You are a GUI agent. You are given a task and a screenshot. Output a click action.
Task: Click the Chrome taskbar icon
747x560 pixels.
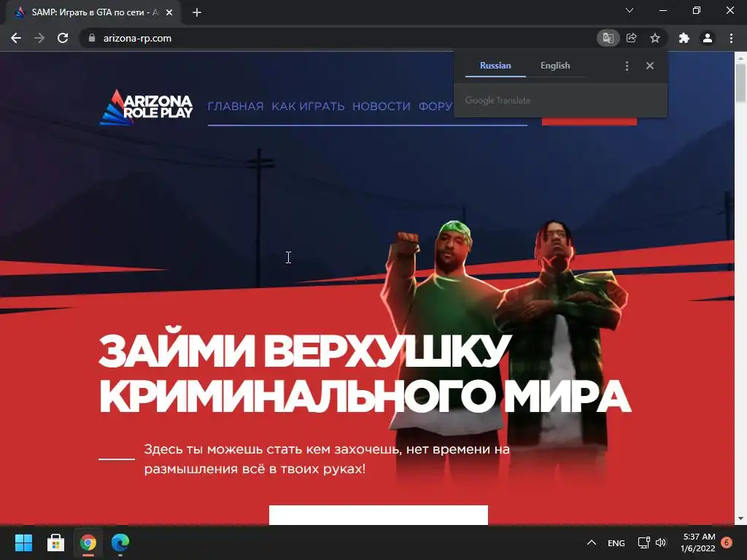click(88, 542)
